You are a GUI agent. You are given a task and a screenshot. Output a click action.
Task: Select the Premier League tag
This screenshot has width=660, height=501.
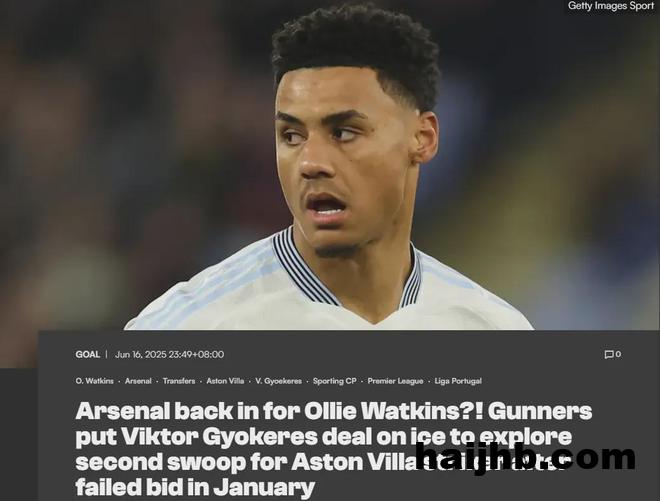(395, 381)
